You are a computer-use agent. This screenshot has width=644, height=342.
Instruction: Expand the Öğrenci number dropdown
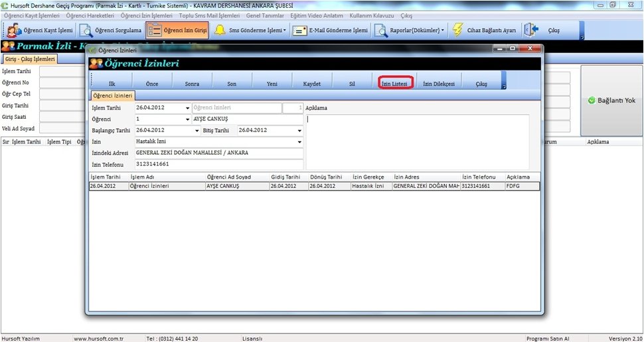[x=187, y=119]
